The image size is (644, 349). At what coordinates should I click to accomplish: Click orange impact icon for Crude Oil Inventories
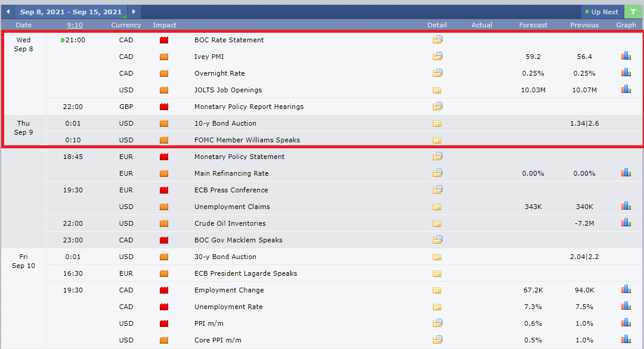pos(164,223)
